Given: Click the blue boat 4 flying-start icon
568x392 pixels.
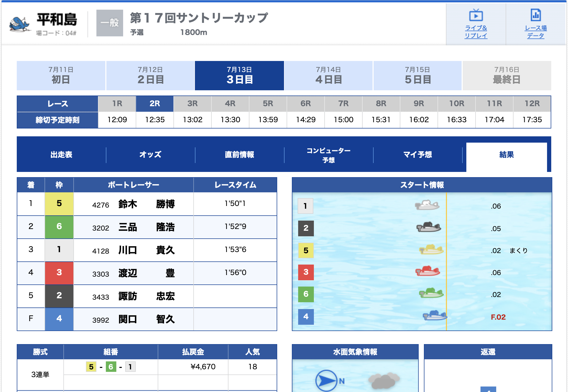Looking at the screenshot, I should [435, 316].
